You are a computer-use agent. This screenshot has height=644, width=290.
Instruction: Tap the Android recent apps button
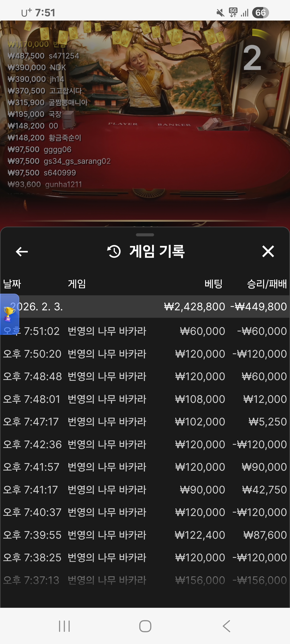tap(64, 626)
